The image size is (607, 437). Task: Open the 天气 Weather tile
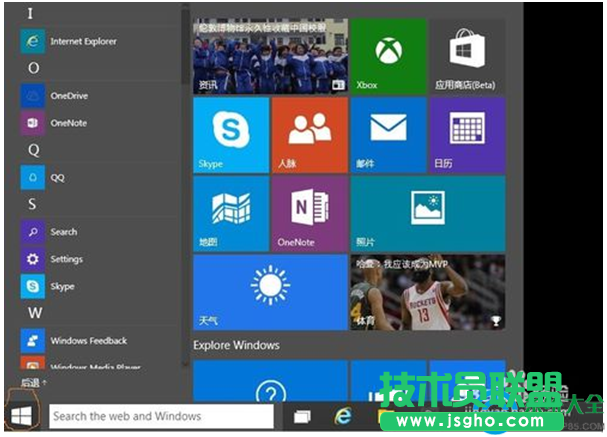270,292
